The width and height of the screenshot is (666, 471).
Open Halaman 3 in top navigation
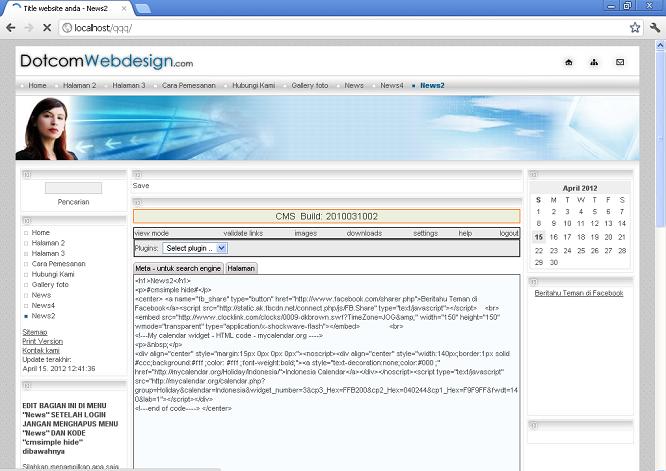point(129,85)
